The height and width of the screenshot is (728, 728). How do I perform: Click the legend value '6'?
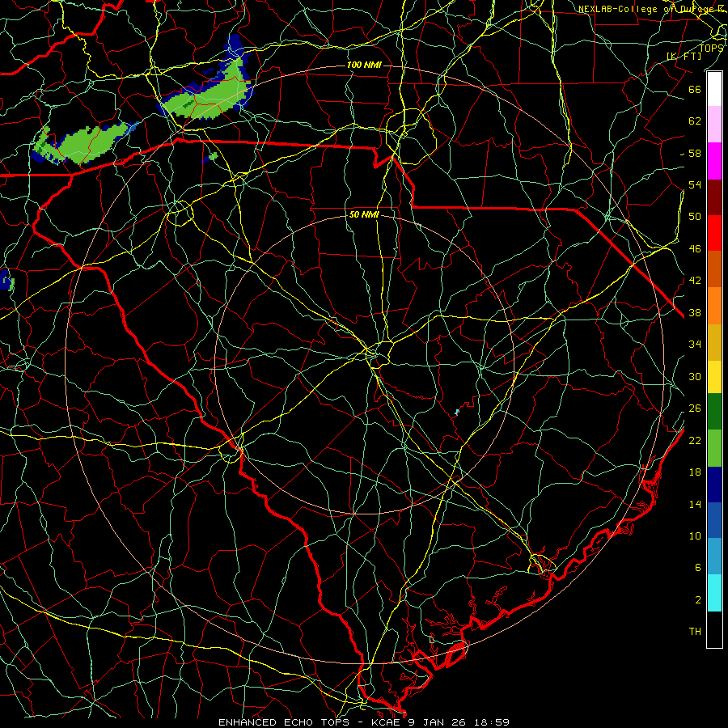(x=698, y=568)
